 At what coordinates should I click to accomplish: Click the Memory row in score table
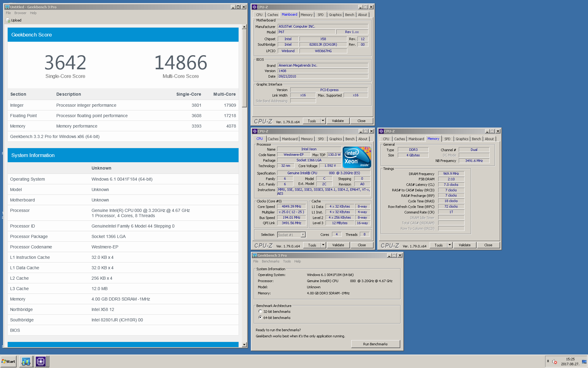click(123, 126)
